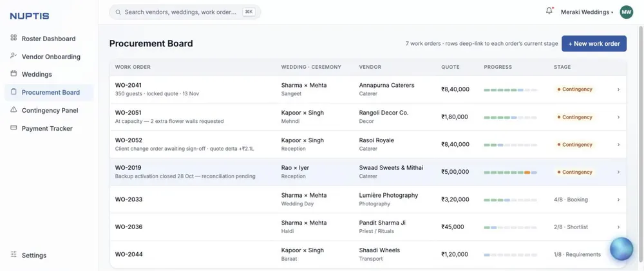Click the Roster Dashboard grid icon

pos(14,38)
